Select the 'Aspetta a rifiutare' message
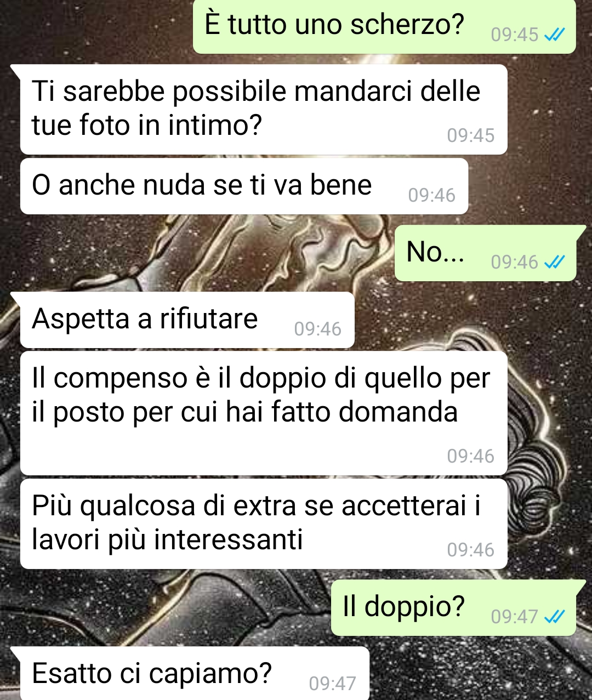Viewport: 592px width, 700px height. (187, 320)
